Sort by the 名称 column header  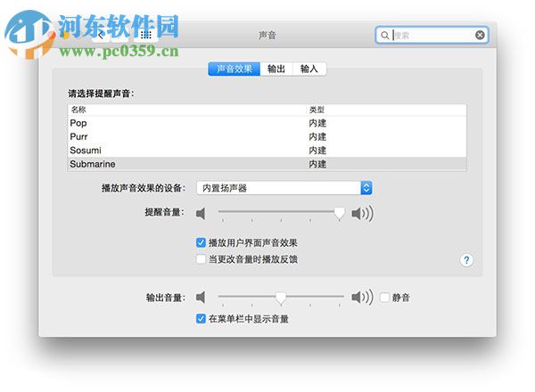tap(187, 110)
